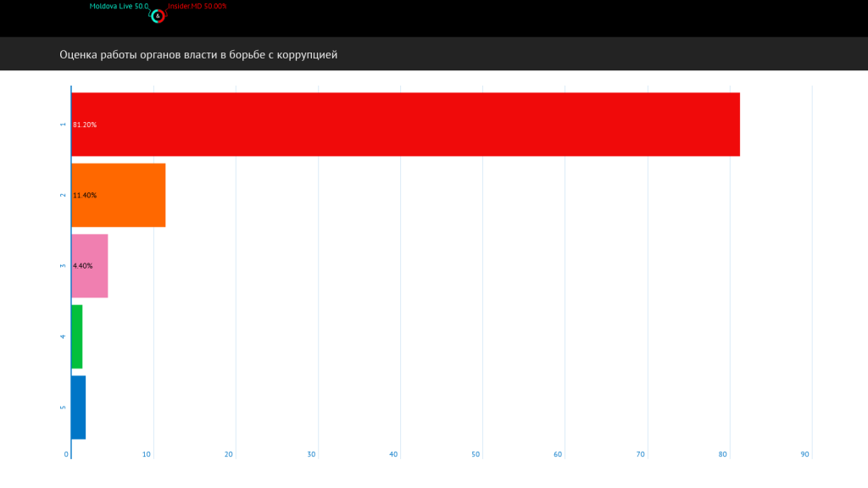Click y-axis category label 3
Image resolution: width=868 pixels, height=488 pixels.
(x=63, y=266)
